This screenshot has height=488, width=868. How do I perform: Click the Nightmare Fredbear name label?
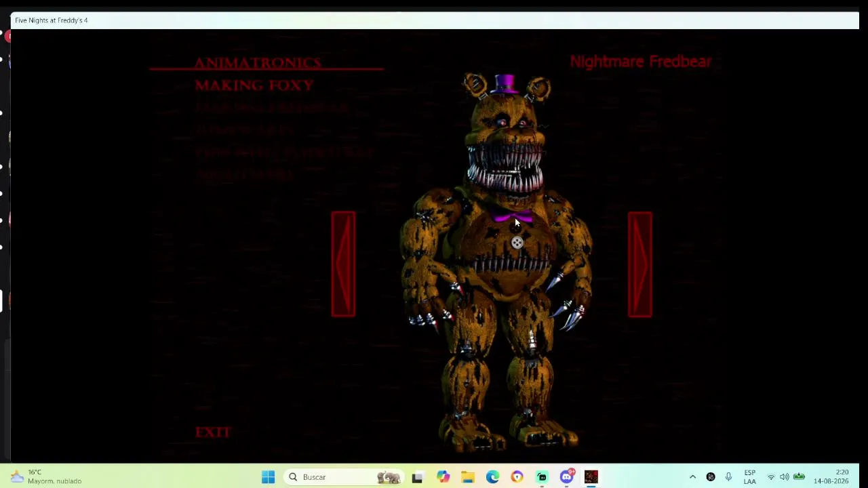641,62
